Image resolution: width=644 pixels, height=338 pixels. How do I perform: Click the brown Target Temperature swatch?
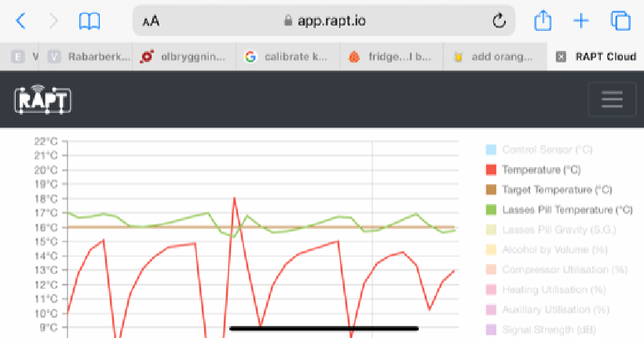point(491,189)
